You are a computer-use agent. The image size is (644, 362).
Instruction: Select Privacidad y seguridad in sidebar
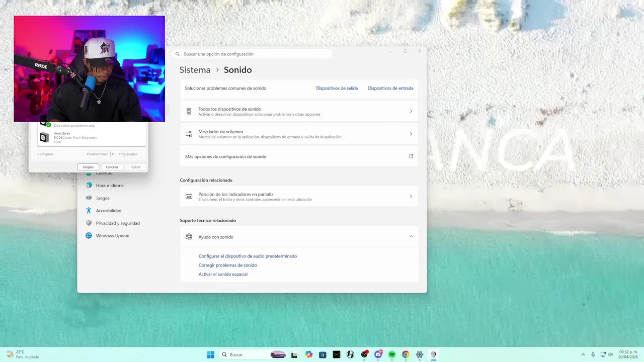(x=118, y=223)
